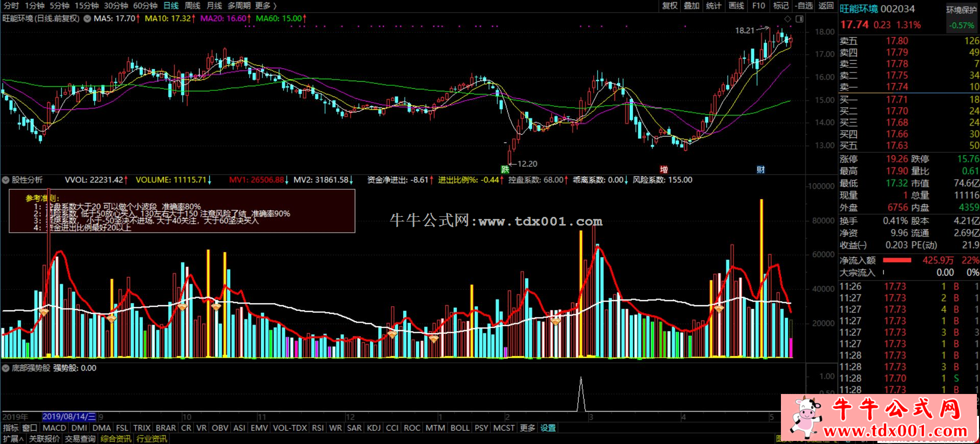The image size is (980, 444).
Task: Select the OBV indicator
Action: [220, 428]
